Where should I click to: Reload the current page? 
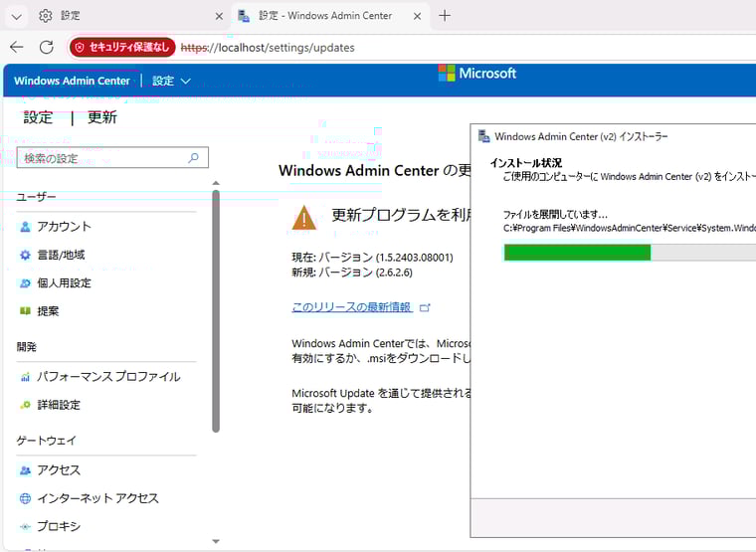[x=47, y=47]
